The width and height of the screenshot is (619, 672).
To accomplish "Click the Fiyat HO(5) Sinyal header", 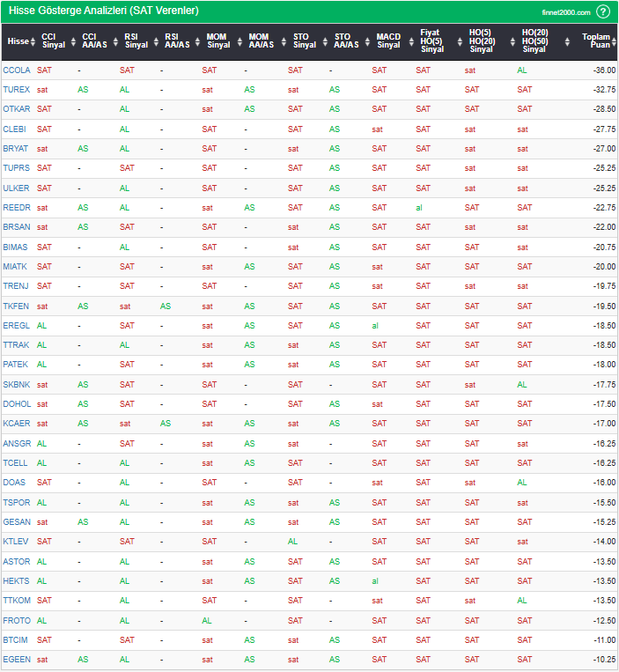I will coord(430,41).
